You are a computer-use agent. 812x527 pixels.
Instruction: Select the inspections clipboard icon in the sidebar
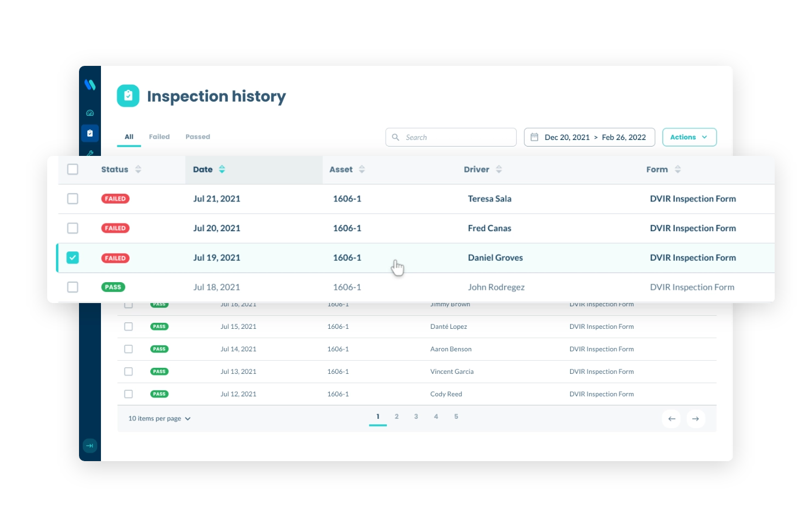90,133
